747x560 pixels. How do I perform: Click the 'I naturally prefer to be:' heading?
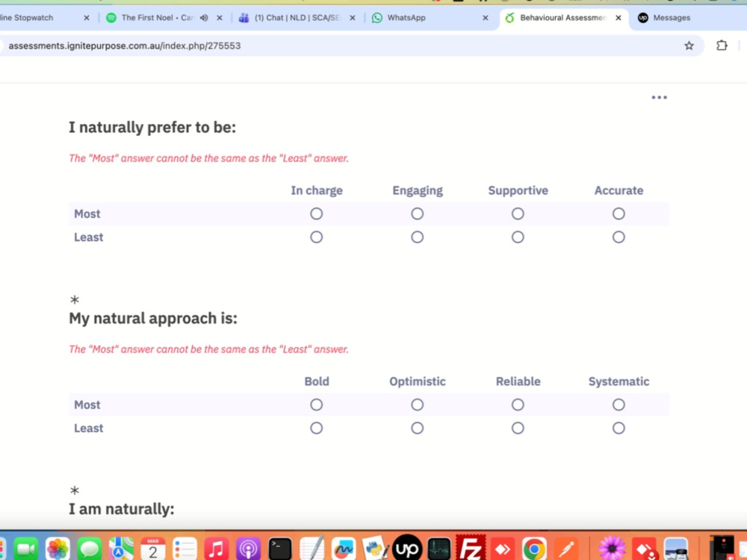click(152, 128)
